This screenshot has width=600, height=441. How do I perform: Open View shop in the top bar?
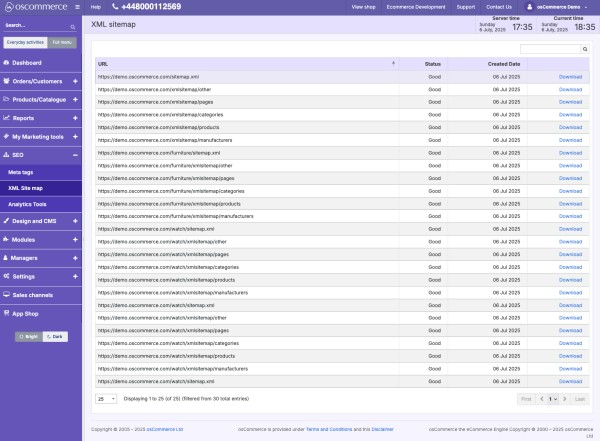[364, 7]
